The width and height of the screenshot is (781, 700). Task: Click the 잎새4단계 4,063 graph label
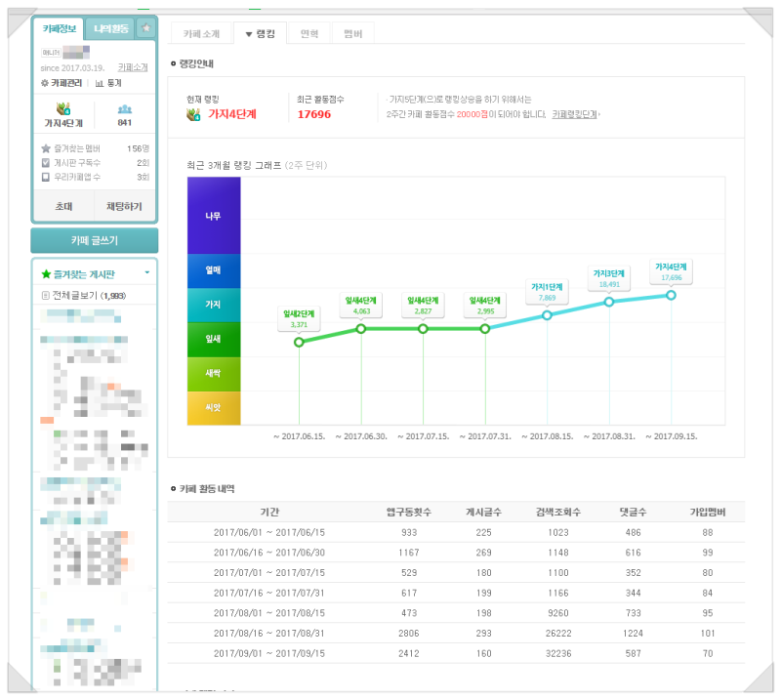tap(361, 306)
